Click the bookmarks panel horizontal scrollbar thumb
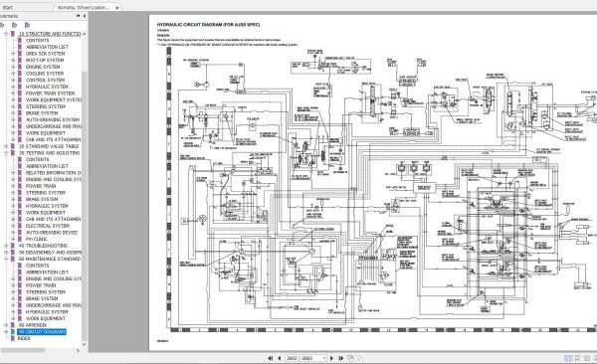This screenshot has height=364, width=597. (x=23, y=350)
